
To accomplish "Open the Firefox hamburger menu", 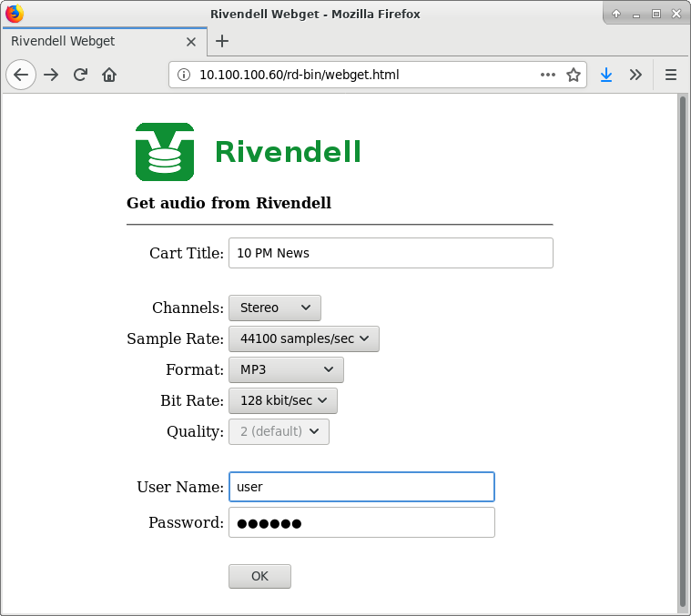I will [x=671, y=75].
